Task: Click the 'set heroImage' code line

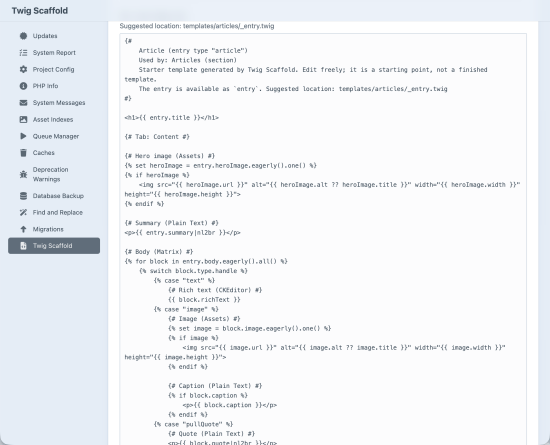Action: (x=221, y=166)
